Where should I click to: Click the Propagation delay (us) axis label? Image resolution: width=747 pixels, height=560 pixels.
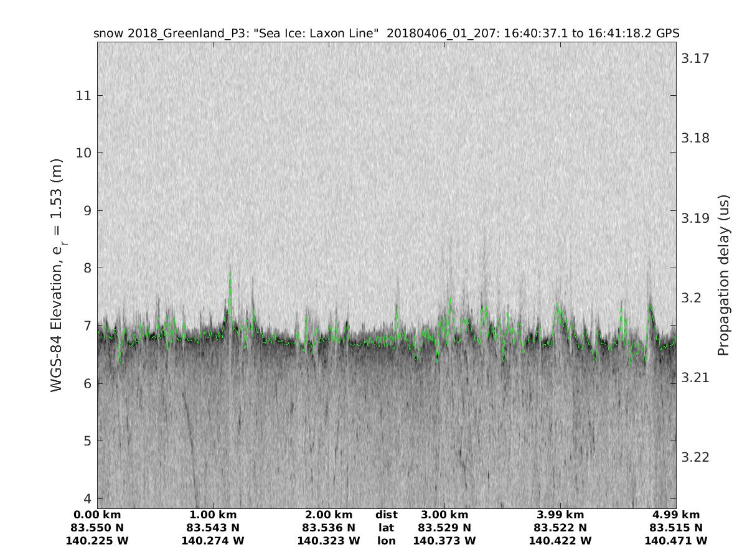coord(723,275)
